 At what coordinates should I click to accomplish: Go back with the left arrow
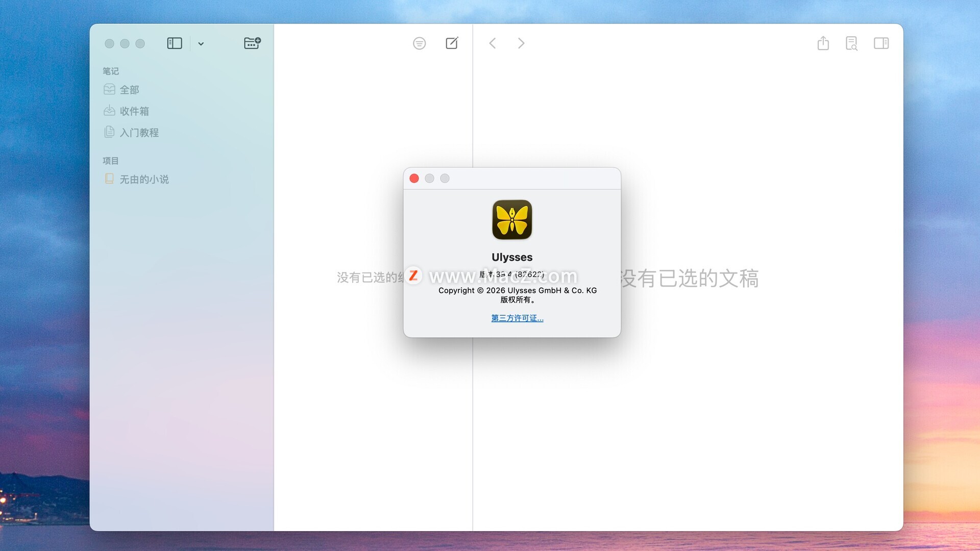[x=493, y=43]
